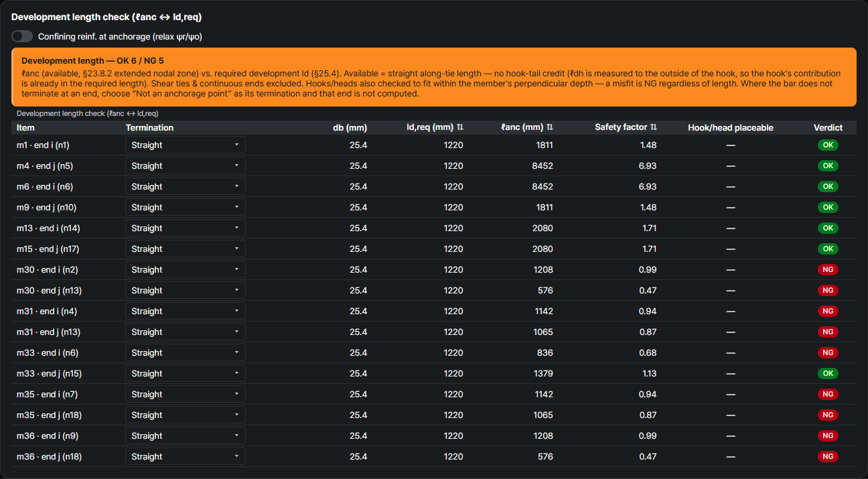Screen dimensions: 868x479
Task: Open Termination dropdown for m30 · end j (n13)
Action: click(185, 290)
